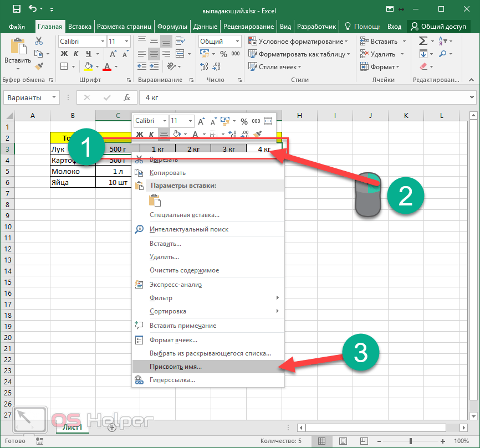Image resolution: width=480 pixels, height=448 pixels.
Task: Toggle Italic in the ribbon font group
Action: 75,54
